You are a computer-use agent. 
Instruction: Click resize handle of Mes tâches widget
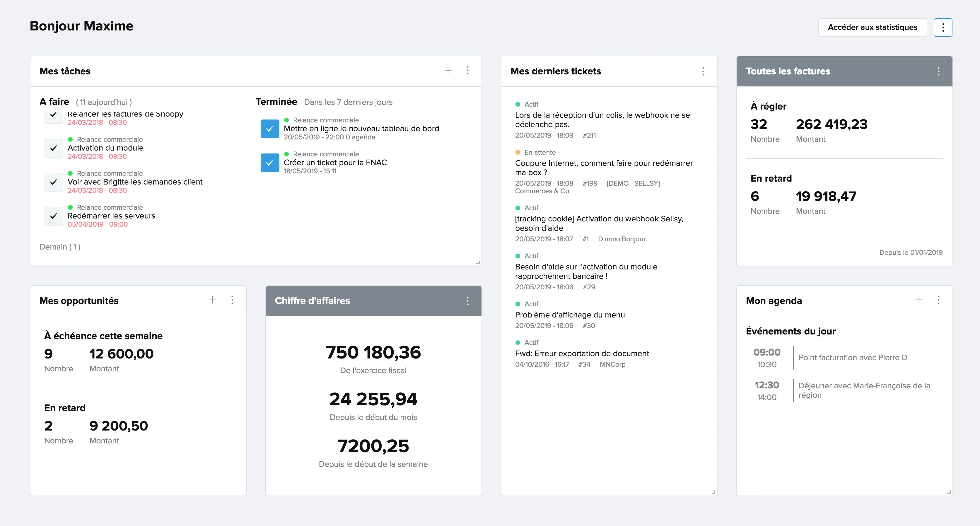[x=478, y=262]
